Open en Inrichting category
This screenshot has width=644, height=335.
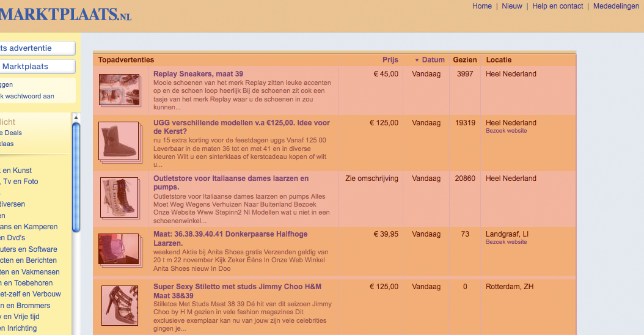18,328
